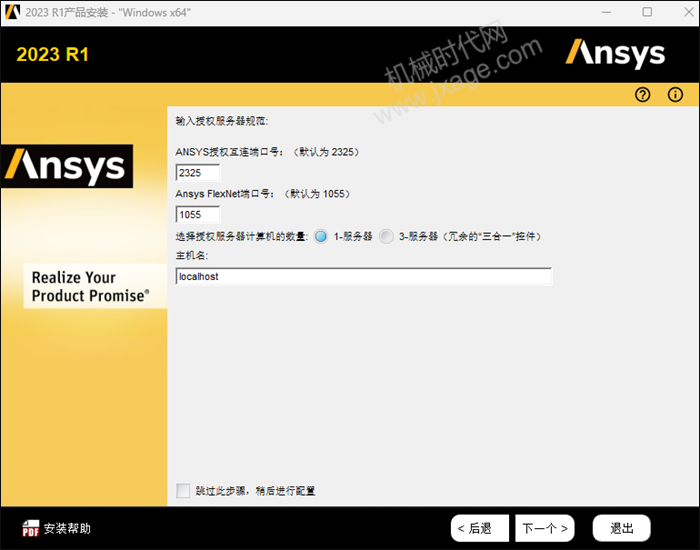Click the FlexNet port 1055 field

pyautogui.click(x=198, y=215)
